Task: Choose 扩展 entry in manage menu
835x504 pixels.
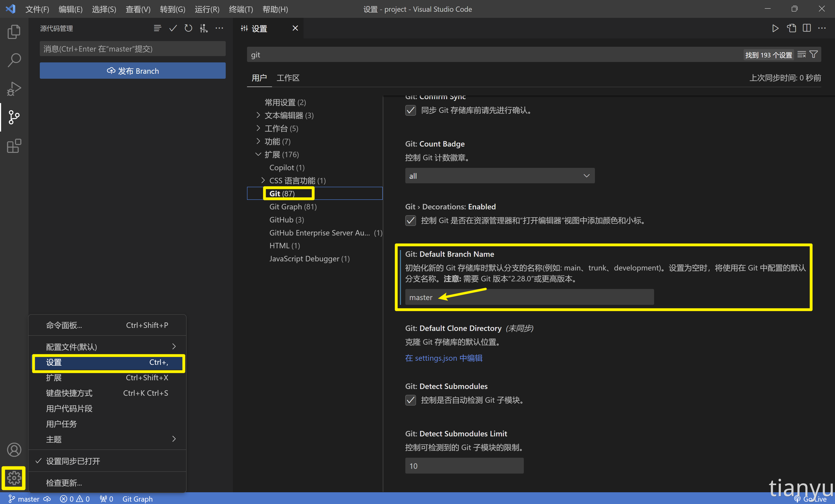Action: point(107,378)
